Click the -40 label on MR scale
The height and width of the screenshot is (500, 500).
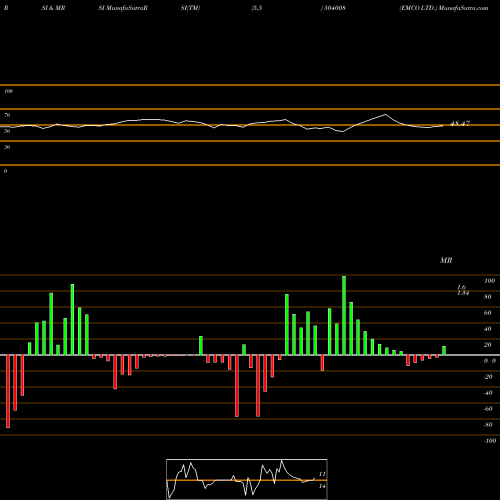(x=488, y=393)
